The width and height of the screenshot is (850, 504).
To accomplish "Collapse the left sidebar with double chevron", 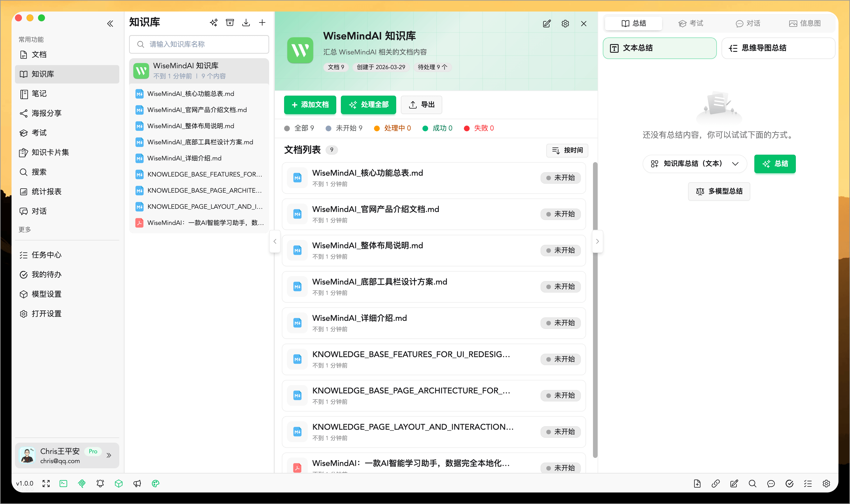I will [110, 23].
